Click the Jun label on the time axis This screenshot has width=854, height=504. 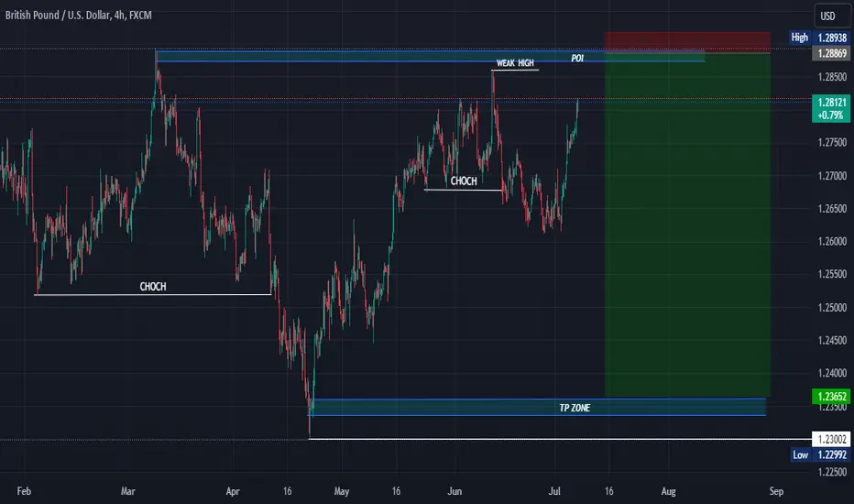454,491
